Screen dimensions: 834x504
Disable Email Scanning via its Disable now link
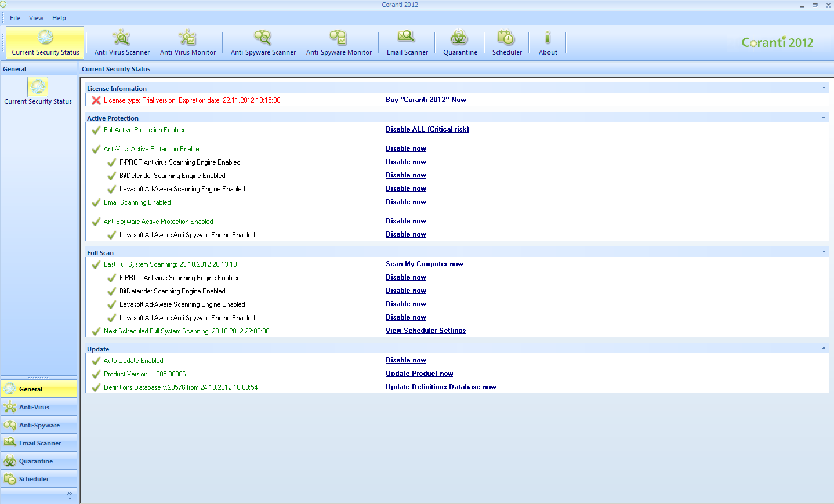(x=405, y=202)
